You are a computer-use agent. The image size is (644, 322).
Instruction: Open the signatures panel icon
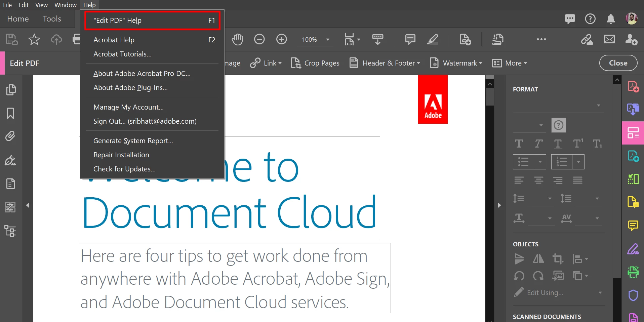(10, 160)
